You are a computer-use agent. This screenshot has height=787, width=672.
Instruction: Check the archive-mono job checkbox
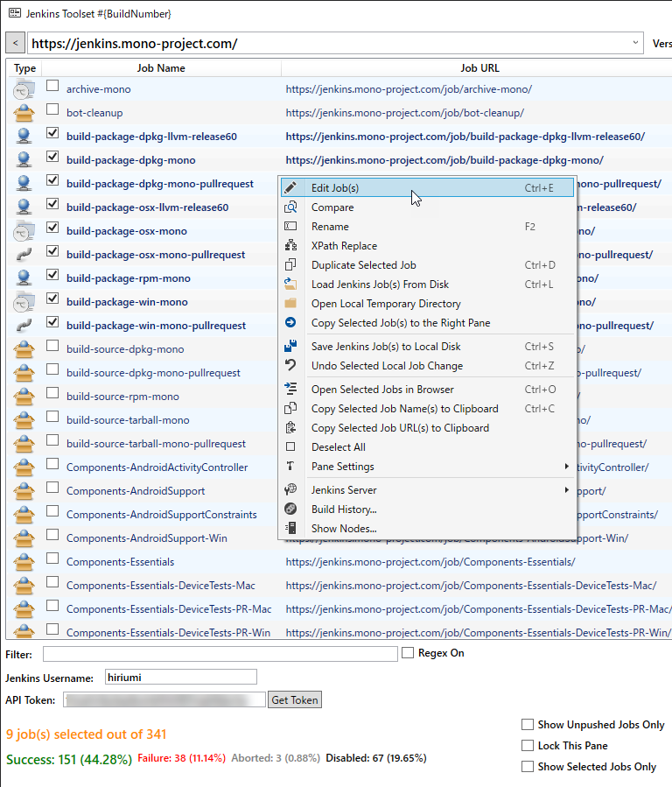pos(52,86)
